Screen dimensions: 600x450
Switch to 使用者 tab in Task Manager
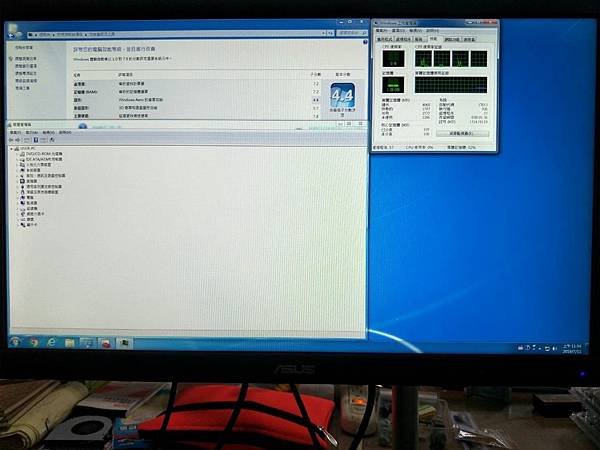pos(469,39)
